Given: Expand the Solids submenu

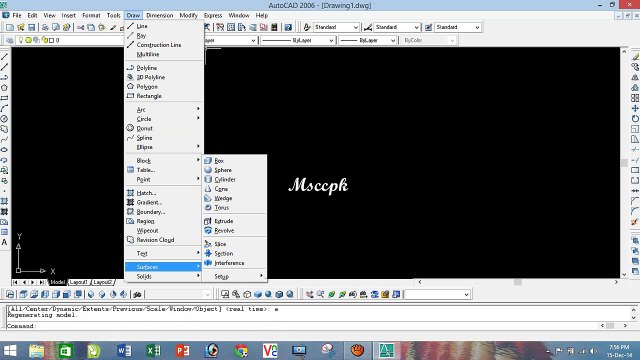Looking at the screenshot, I should coord(164,276).
